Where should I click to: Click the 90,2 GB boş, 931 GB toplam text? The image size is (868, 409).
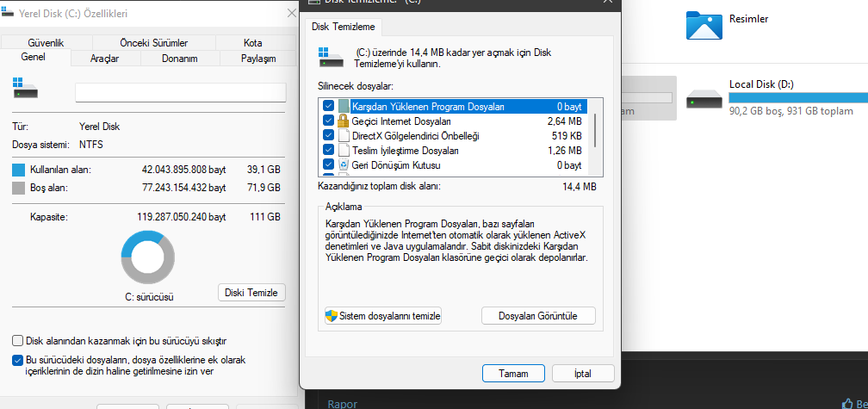(791, 111)
